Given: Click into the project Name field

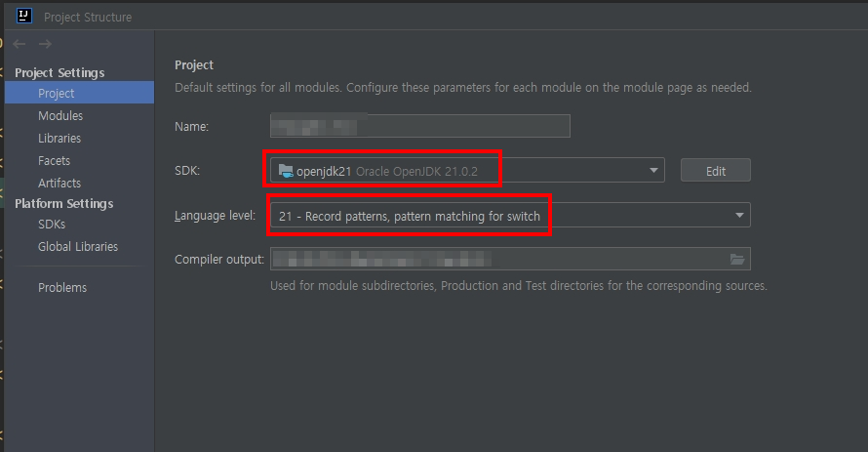Looking at the screenshot, I should click(x=420, y=126).
